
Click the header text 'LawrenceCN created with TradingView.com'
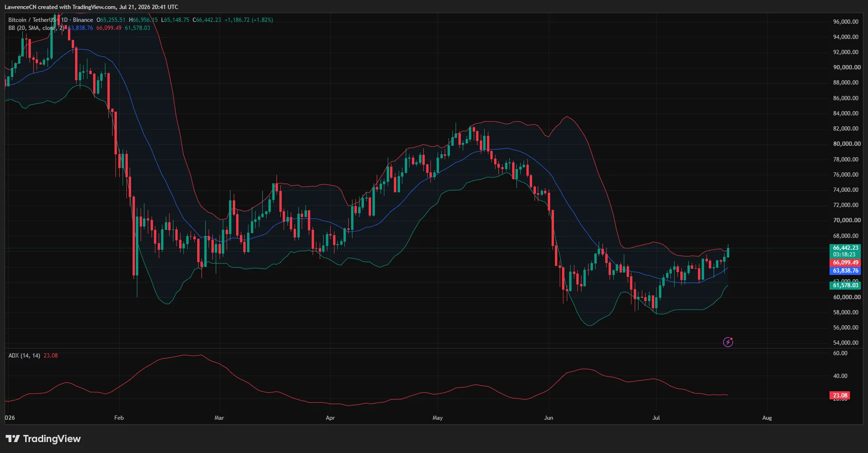click(60, 7)
